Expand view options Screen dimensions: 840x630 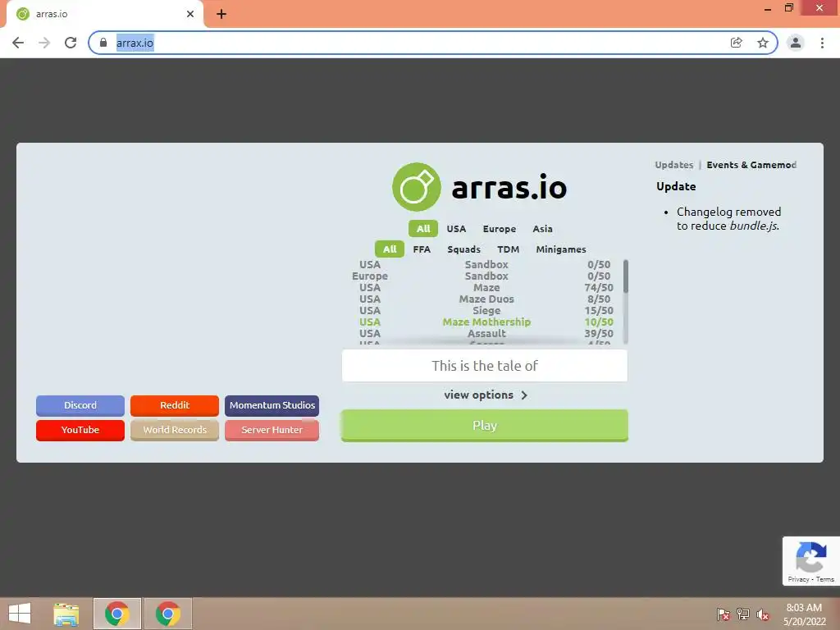tap(486, 395)
